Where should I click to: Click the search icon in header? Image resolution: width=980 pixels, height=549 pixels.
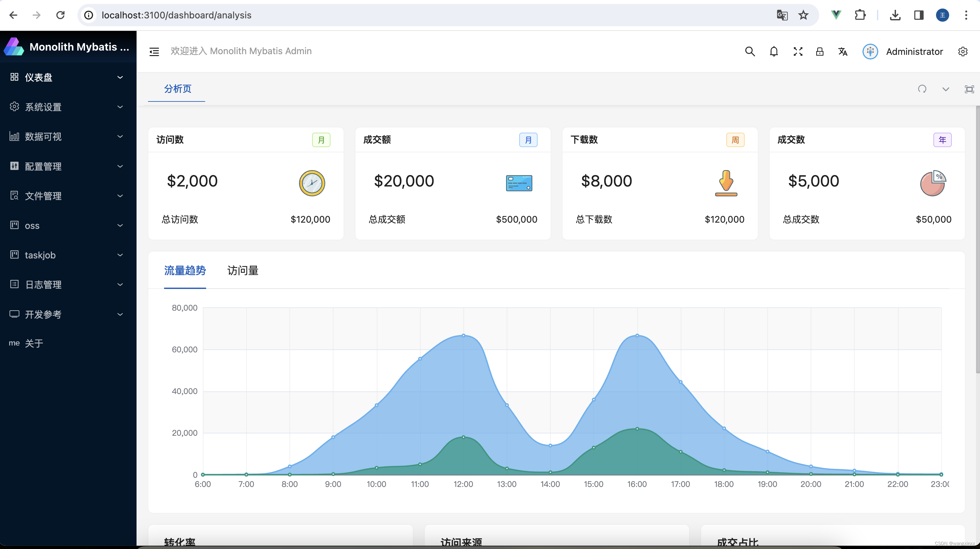tap(750, 52)
